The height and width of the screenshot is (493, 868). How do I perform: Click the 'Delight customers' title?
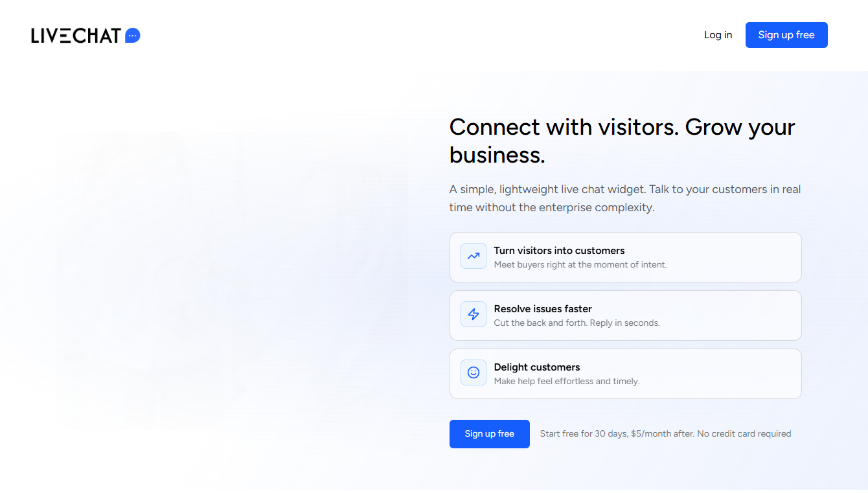click(x=537, y=367)
